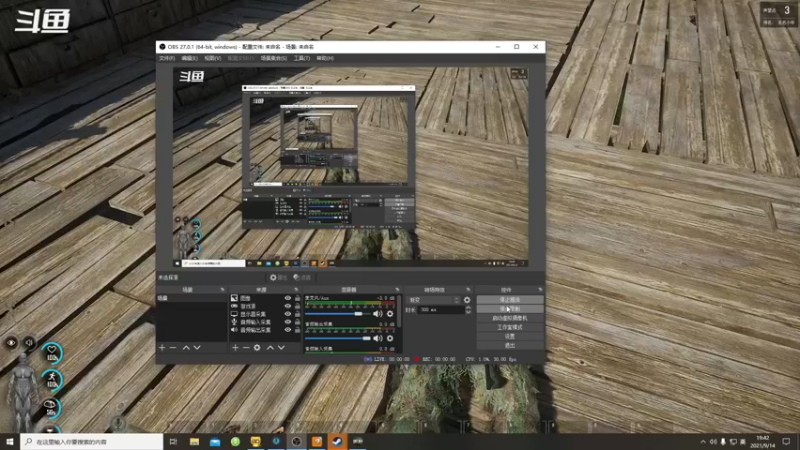Mute the 麦克风/Aux channel speaker icon
The height and width of the screenshot is (450, 800).
(378, 314)
